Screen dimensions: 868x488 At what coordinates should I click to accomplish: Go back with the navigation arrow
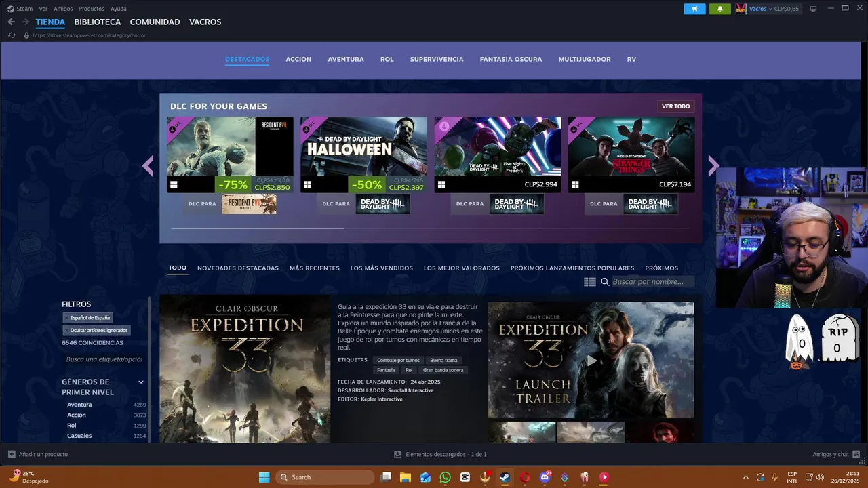pyautogui.click(x=11, y=22)
